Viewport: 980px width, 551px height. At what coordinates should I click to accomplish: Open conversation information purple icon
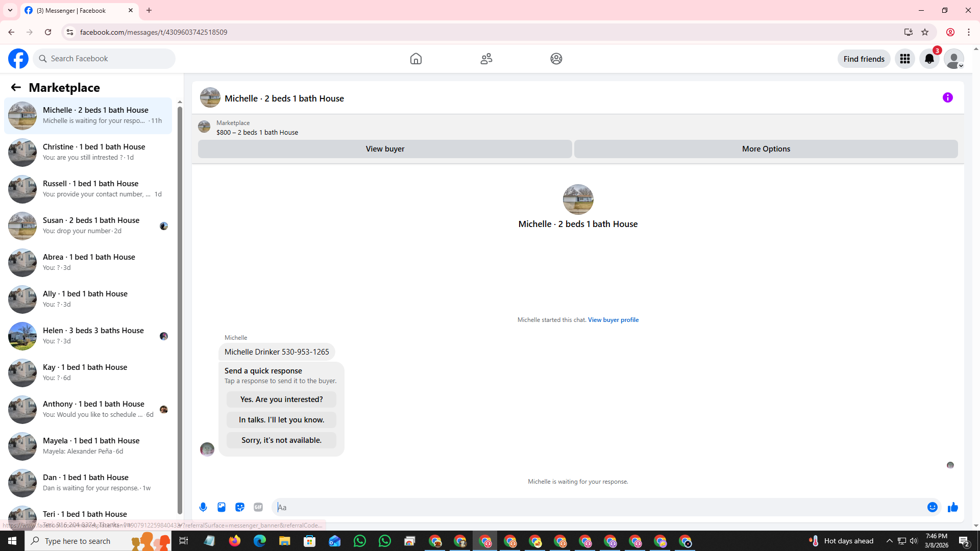coord(947,97)
